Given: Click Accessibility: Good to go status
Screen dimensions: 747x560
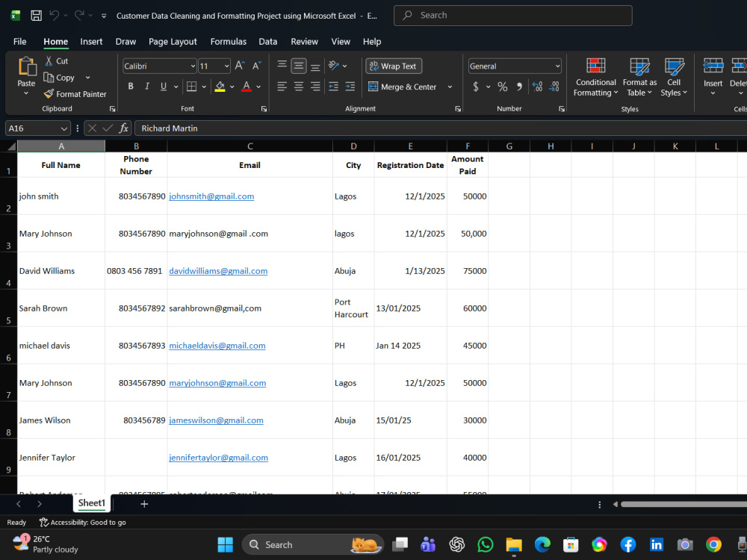Looking at the screenshot, I should point(83,523).
